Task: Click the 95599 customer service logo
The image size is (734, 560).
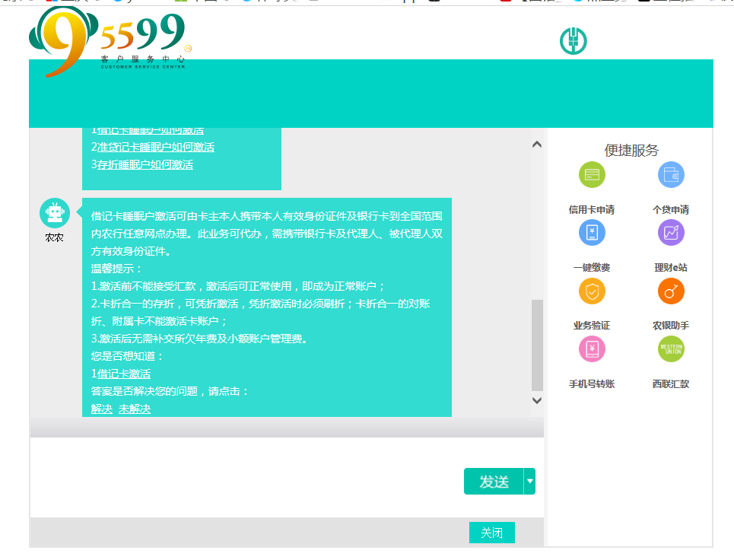Action: (106, 42)
